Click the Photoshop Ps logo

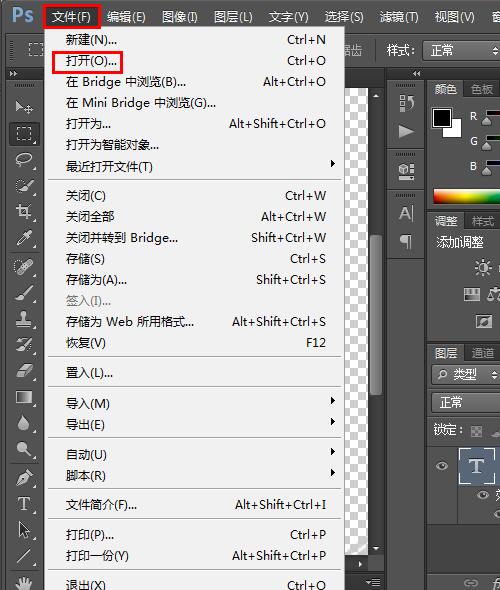point(23,15)
